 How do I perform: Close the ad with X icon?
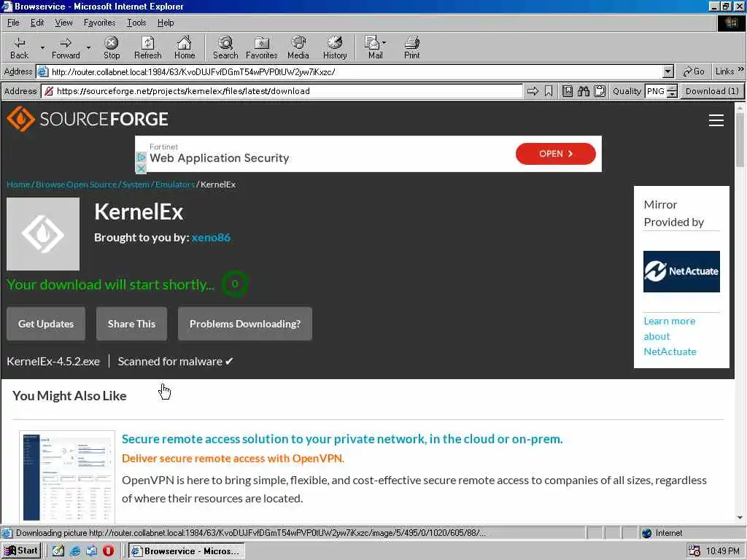pyautogui.click(x=141, y=168)
